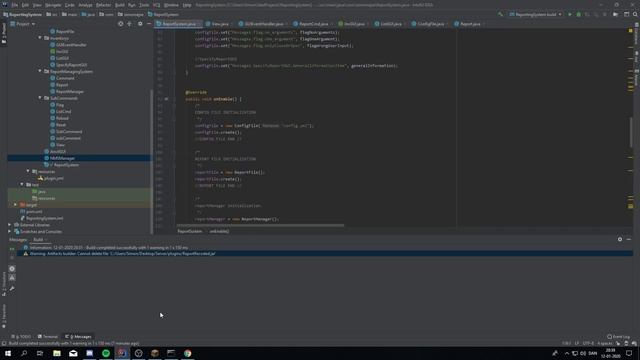The image size is (640, 360).
Task: Switch to the GUIEventHandler.java editor tab
Action: [263, 24]
